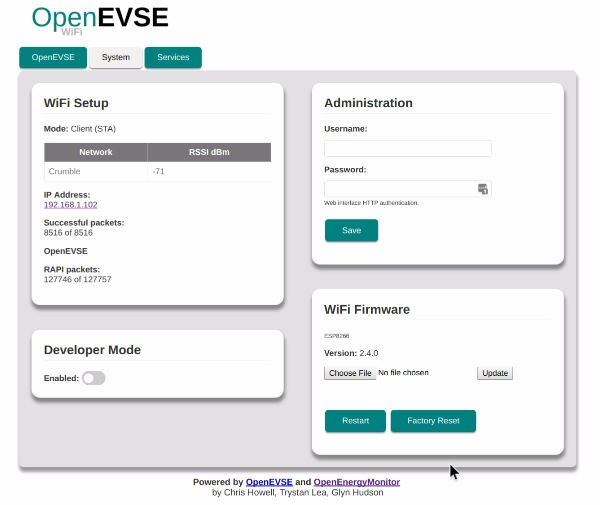600x505 pixels.
Task: Open the OpenEnergyMonitor footer link
Action: click(357, 482)
